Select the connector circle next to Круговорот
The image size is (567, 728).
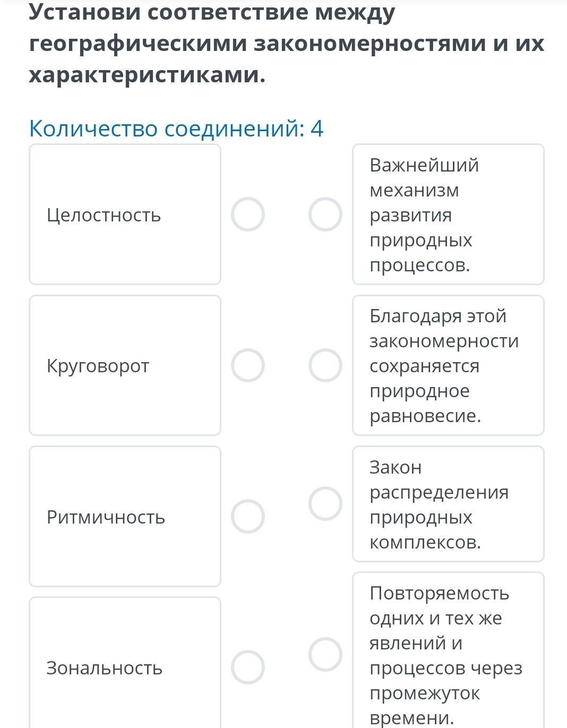pyautogui.click(x=247, y=365)
